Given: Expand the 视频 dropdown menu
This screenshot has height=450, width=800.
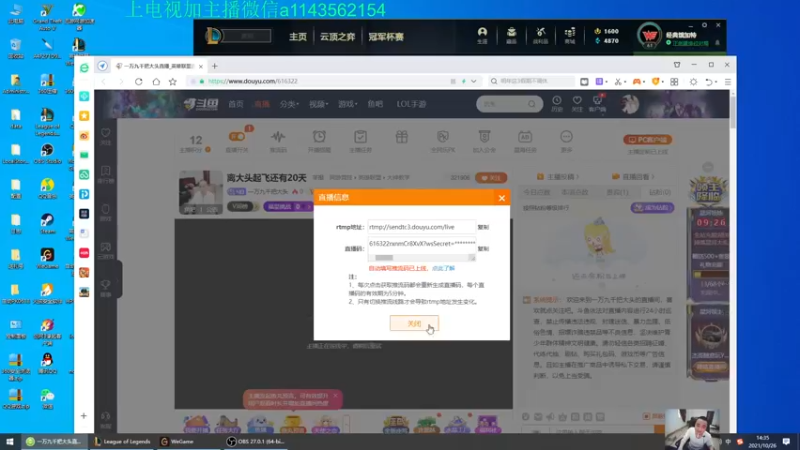Looking at the screenshot, I should point(318,104).
